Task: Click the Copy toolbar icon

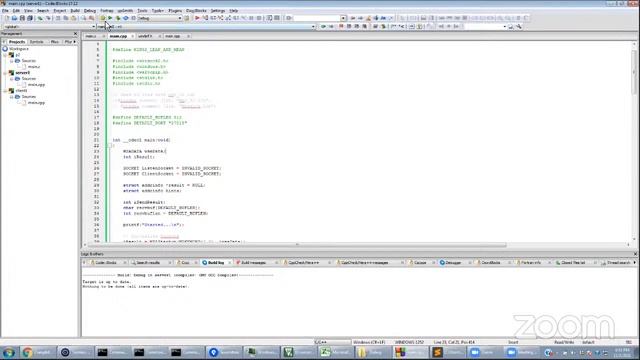Action: pyautogui.click(x=66, y=18)
